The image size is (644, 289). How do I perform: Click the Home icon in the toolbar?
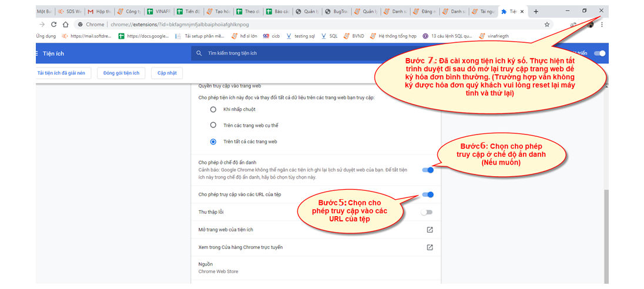[x=66, y=25]
